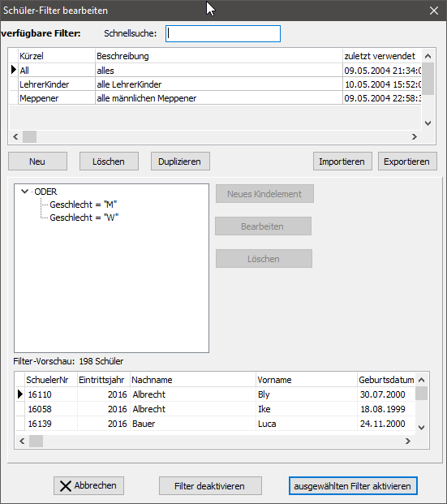Activate filter with ausgewählten Filter aktivieren
The image size is (447, 504).
[353, 485]
